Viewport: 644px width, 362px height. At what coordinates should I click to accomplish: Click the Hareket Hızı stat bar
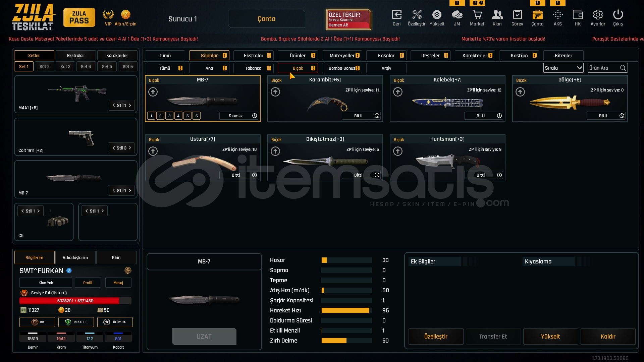[x=346, y=310]
